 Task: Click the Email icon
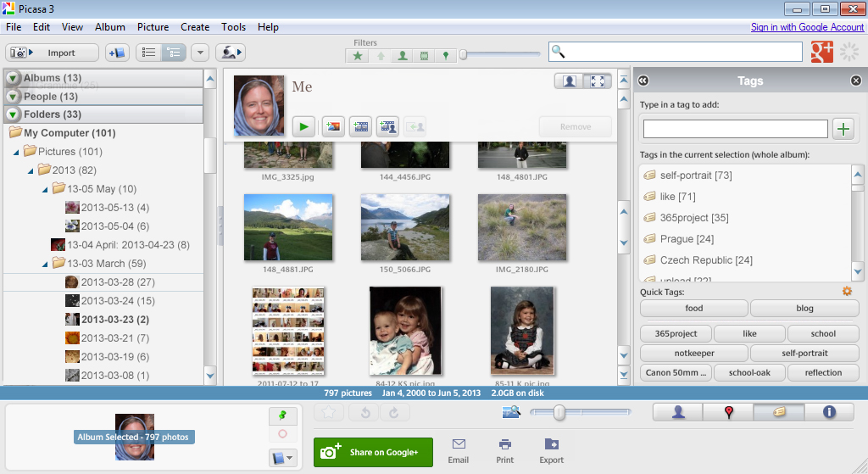pos(459,451)
